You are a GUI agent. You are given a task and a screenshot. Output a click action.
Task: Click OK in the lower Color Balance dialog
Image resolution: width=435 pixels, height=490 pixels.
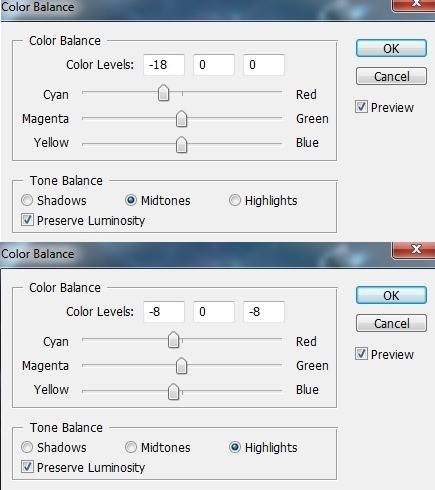point(391,295)
